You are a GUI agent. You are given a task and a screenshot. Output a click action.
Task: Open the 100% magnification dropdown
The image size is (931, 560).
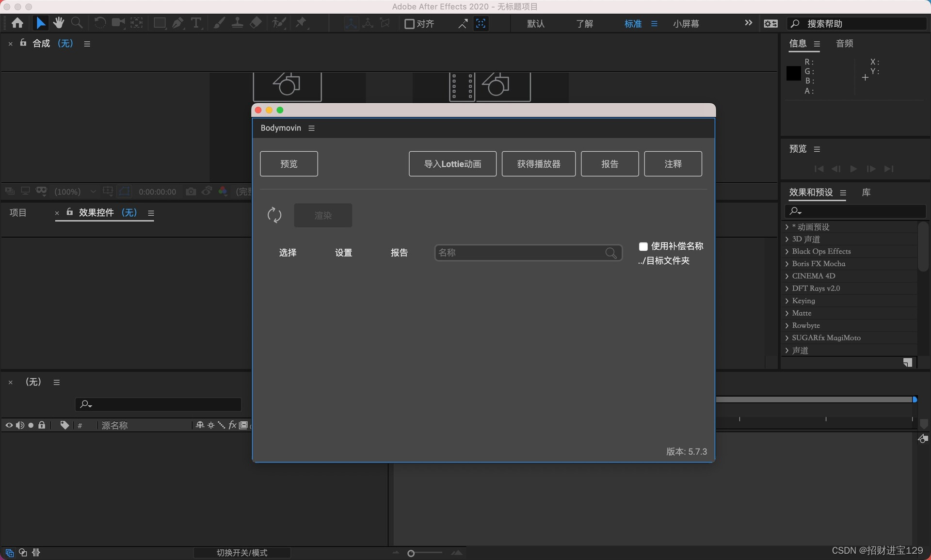pyautogui.click(x=75, y=192)
